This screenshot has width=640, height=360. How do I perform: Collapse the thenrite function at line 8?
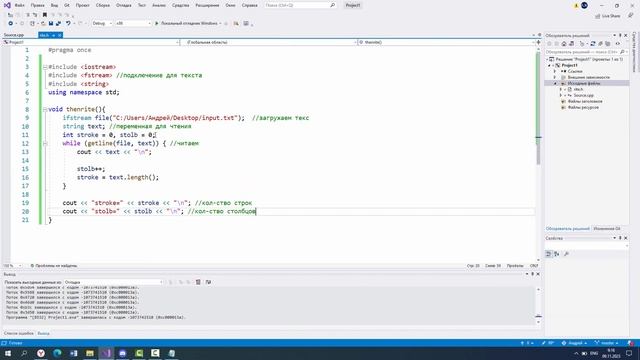[x=45, y=109]
